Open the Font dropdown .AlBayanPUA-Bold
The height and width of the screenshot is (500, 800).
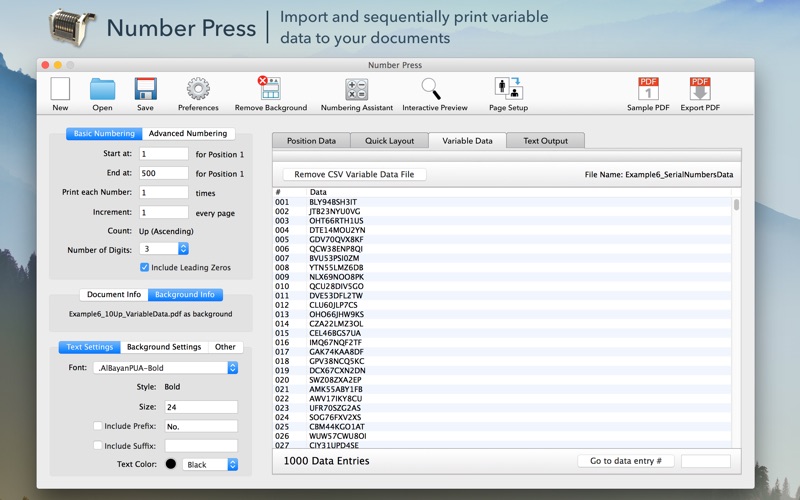pyautogui.click(x=165, y=367)
